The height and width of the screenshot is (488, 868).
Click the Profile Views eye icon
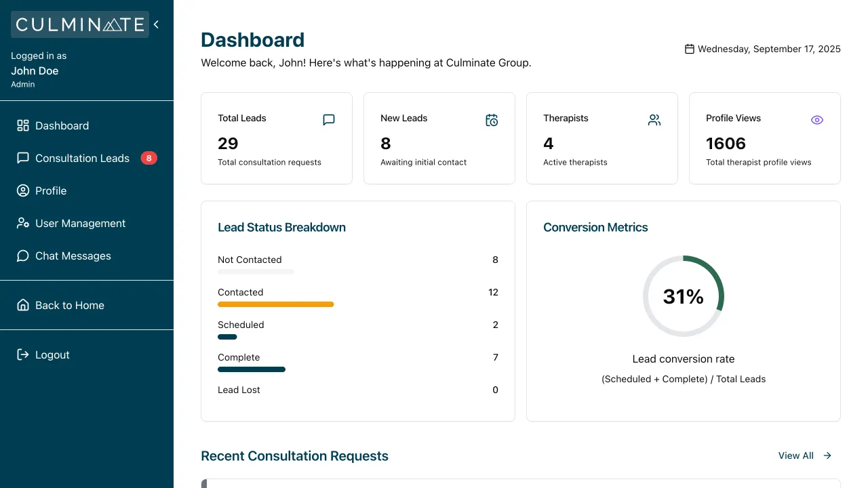click(817, 120)
